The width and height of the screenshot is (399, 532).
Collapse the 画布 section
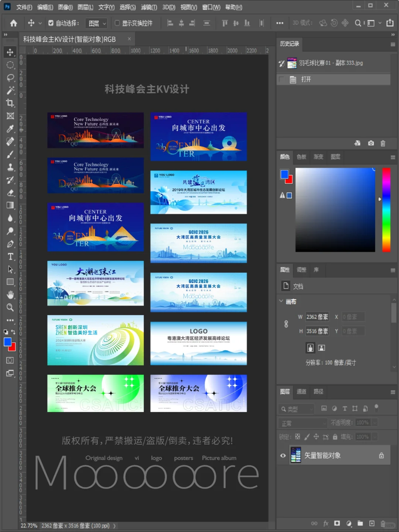pyautogui.click(x=281, y=301)
